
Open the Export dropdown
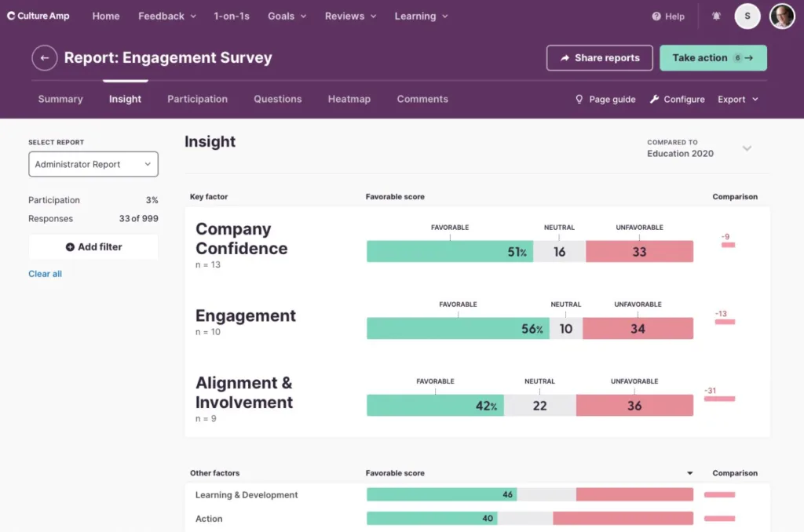point(736,99)
